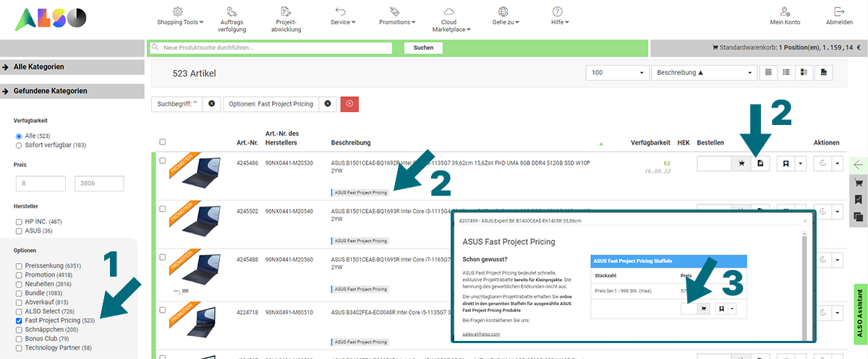Viewport: 868px width, 359px height.
Task: Open sidebar bookmark list icon
Action: pyautogui.click(x=859, y=200)
